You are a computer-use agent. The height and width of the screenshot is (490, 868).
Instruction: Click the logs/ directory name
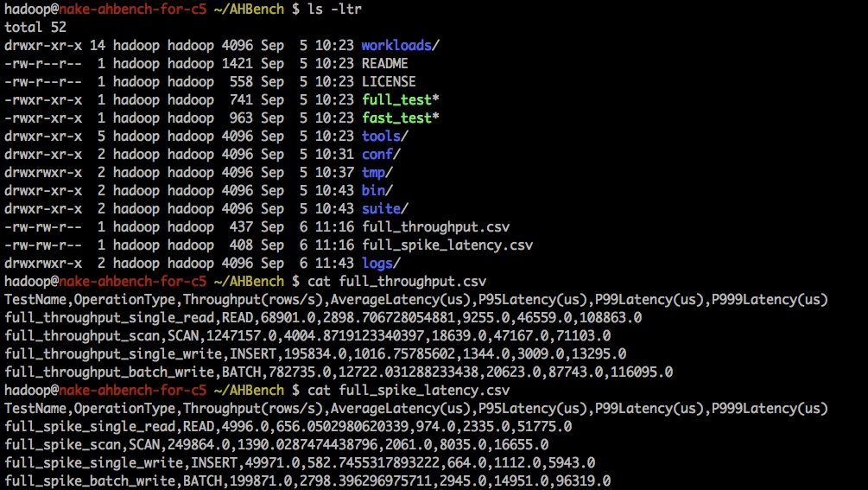[x=381, y=263]
